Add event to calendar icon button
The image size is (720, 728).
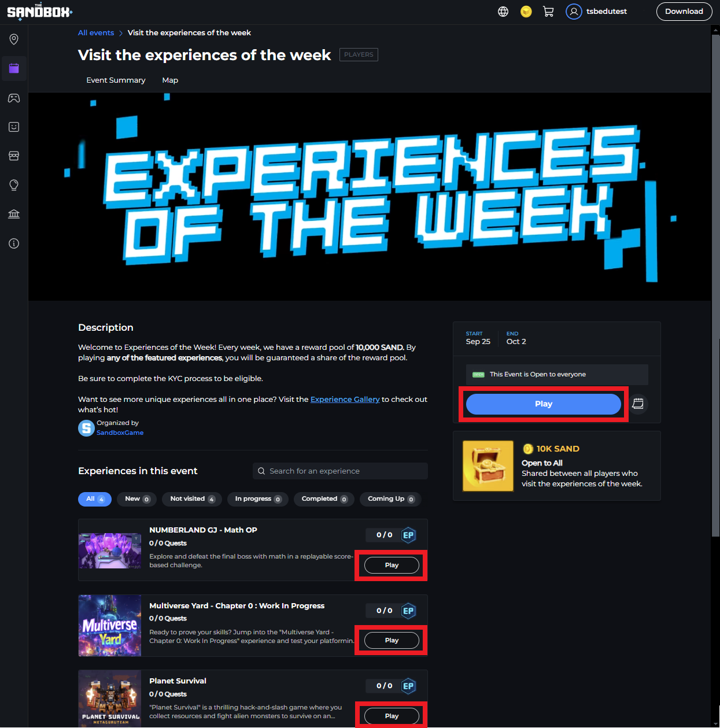tap(638, 404)
